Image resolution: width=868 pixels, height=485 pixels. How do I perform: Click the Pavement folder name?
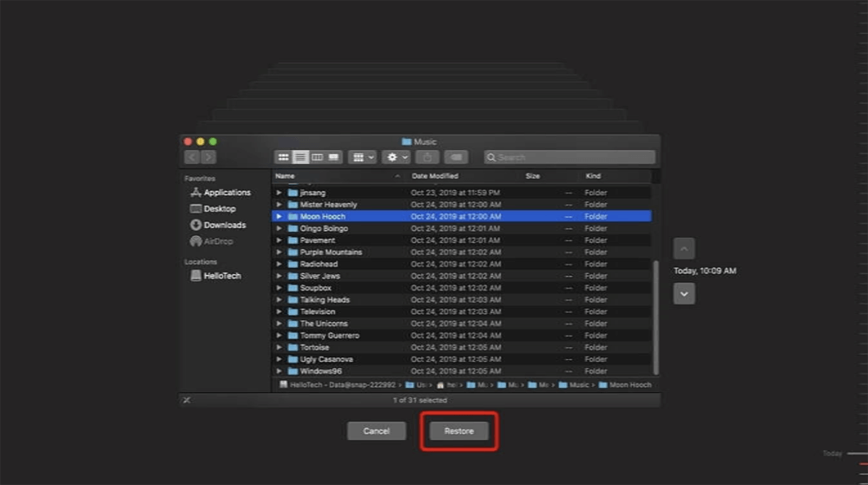(317, 240)
